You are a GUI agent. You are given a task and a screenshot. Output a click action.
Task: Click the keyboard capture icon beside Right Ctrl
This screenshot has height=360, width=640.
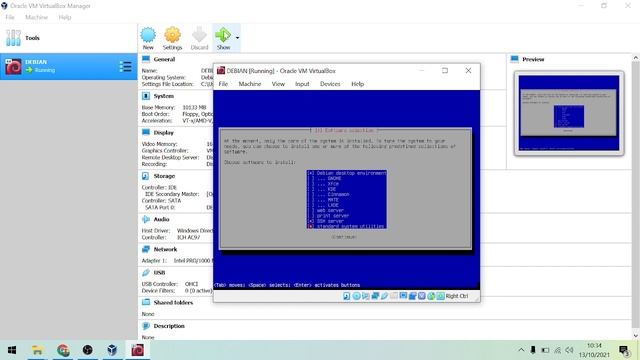coord(440,296)
